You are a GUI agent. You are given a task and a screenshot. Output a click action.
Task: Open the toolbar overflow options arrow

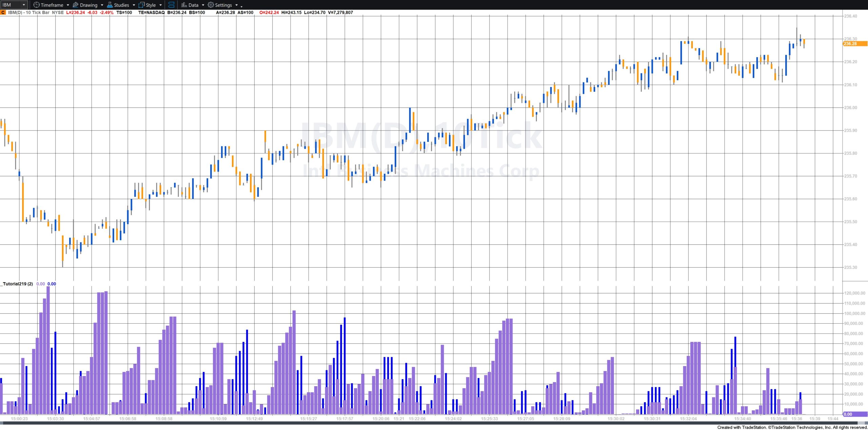(x=241, y=6)
